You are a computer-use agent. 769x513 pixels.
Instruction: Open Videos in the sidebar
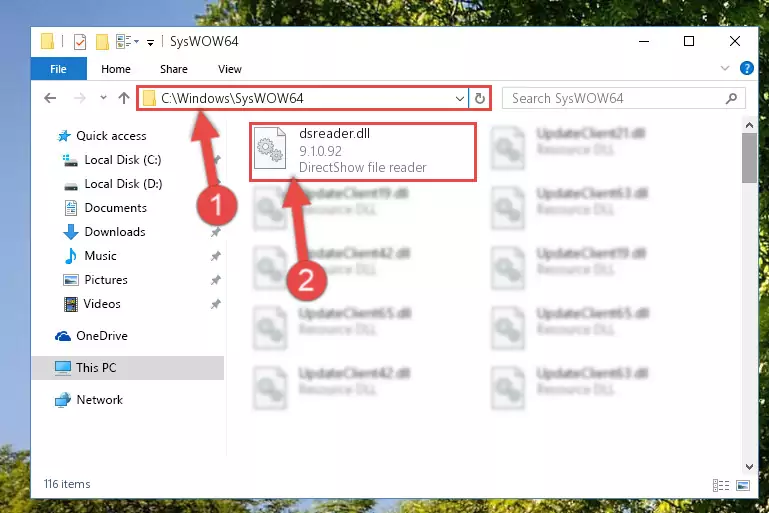point(102,304)
